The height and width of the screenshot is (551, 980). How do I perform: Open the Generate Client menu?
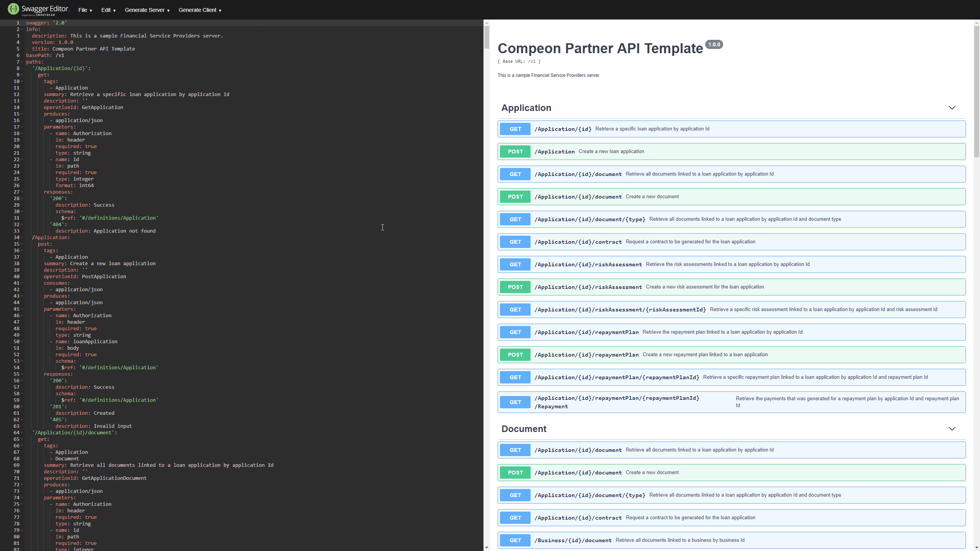[x=200, y=10]
